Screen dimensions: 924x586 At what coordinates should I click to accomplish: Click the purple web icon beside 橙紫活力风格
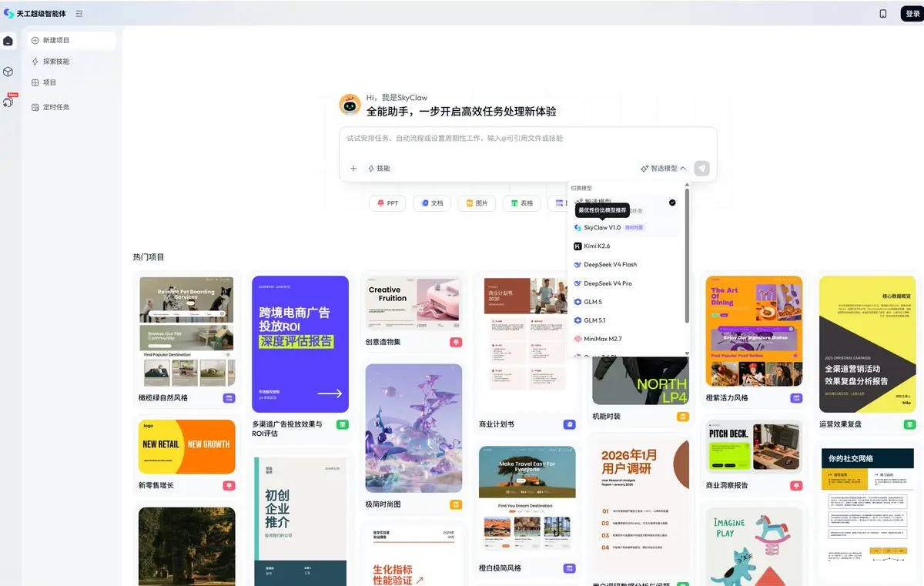coord(796,398)
